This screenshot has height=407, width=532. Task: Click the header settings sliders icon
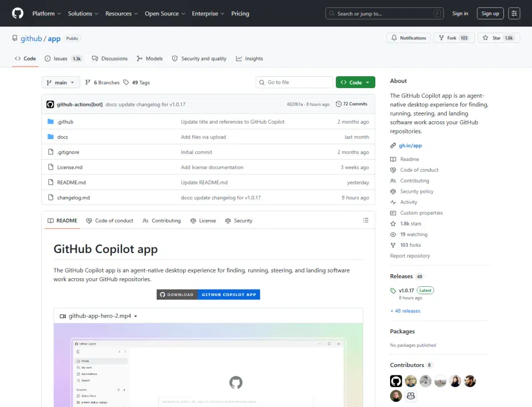[514, 13]
